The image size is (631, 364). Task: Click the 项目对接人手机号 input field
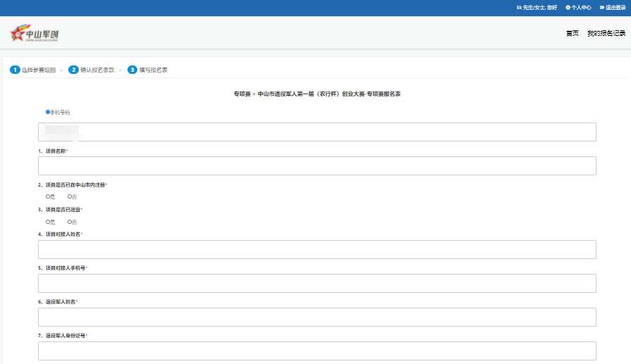(x=317, y=284)
